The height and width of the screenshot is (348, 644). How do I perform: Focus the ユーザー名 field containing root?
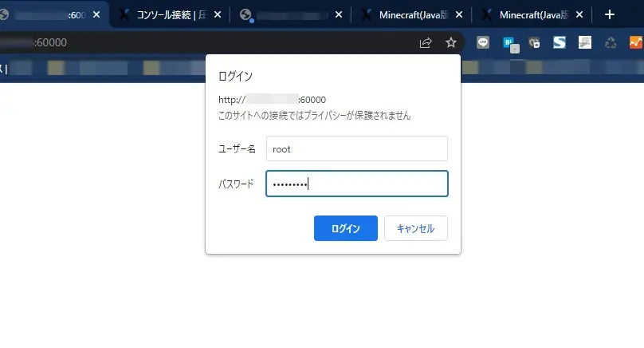[356, 148]
